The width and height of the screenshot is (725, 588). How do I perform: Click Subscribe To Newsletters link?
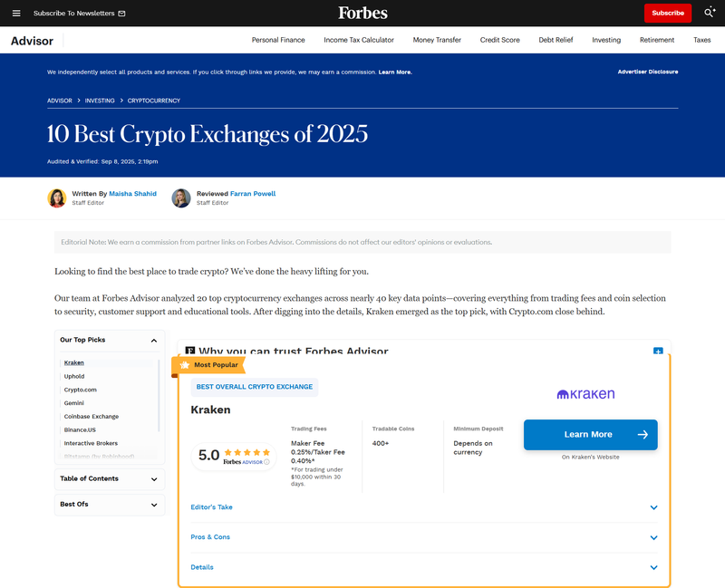click(74, 14)
